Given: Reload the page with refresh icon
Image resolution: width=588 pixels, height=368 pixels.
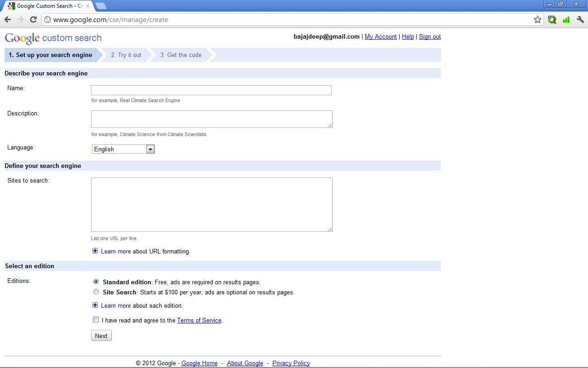Looking at the screenshot, I should click(33, 19).
